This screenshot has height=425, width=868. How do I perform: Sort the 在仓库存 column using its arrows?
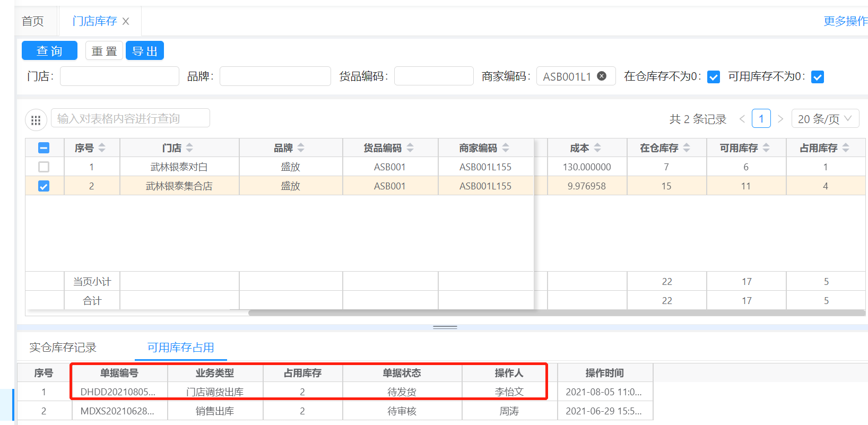coord(687,148)
